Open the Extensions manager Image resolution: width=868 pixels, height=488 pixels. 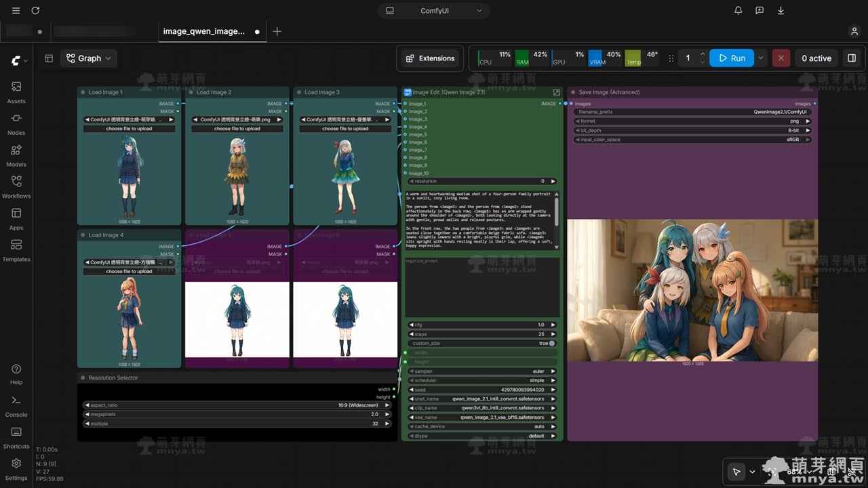point(430,58)
